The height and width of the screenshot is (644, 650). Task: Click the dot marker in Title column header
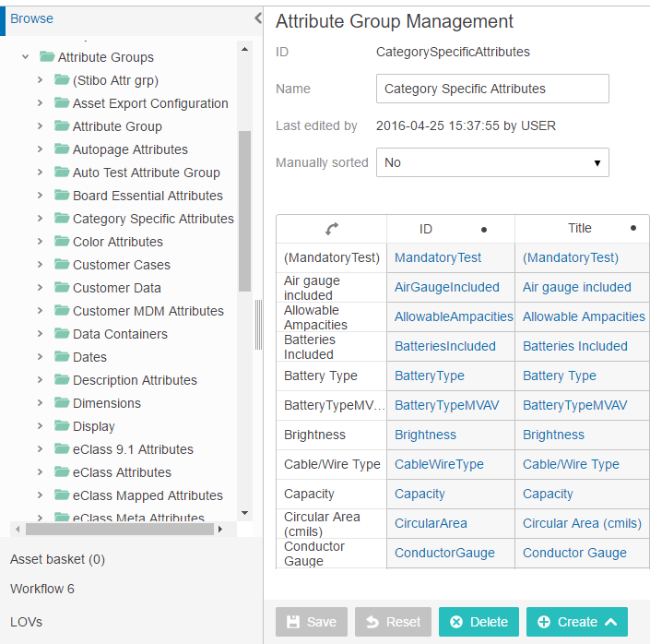(633, 228)
